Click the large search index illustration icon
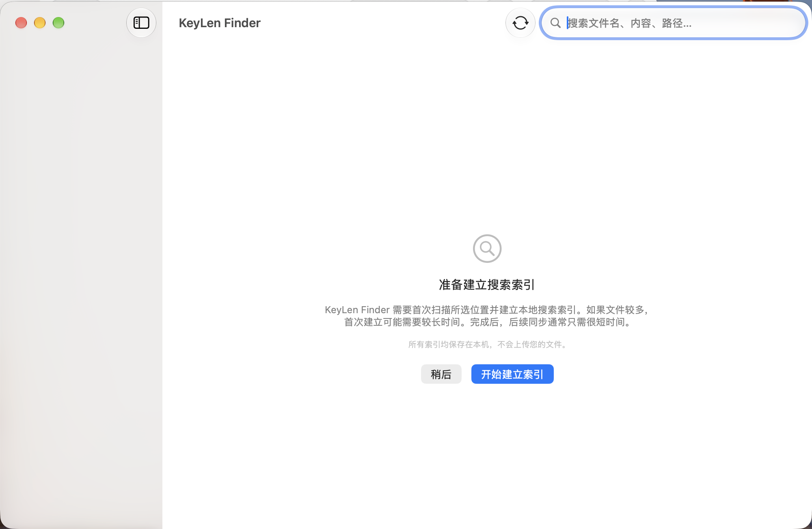Viewport: 812px width, 529px height. (487, 248)
